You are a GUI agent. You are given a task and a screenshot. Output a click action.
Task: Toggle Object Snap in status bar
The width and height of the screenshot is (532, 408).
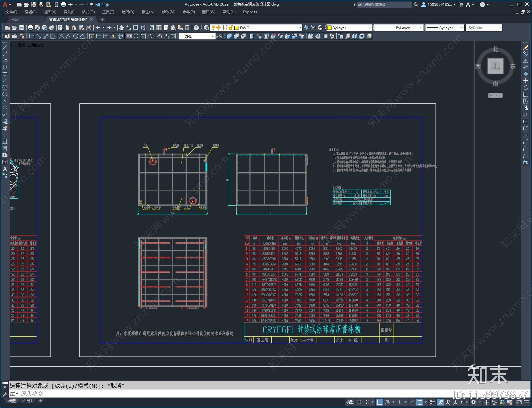click(x=420, y=402)
